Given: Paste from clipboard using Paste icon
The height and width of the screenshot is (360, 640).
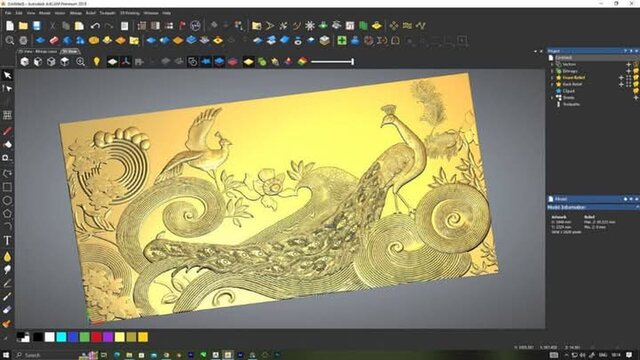Looking at the screenshot, I should point(79,26).
